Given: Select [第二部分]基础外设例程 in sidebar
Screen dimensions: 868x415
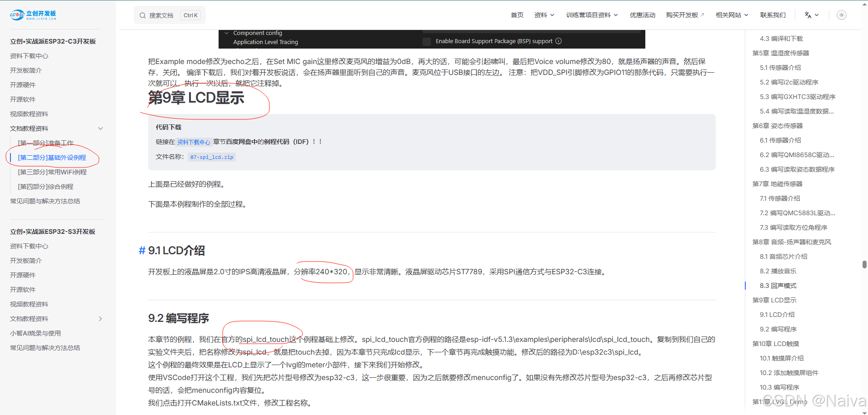Looking at the screenshot, I should coord(52,158).
